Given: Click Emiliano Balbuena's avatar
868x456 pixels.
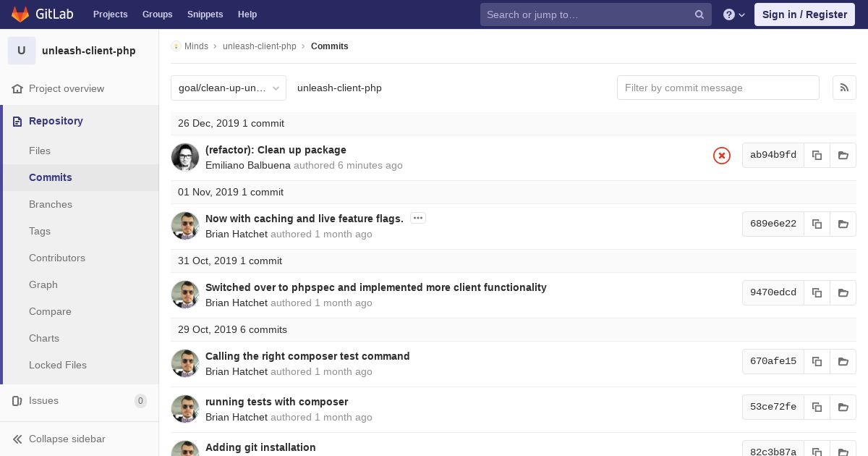Looking at the screenshot, I should point(185,157).
